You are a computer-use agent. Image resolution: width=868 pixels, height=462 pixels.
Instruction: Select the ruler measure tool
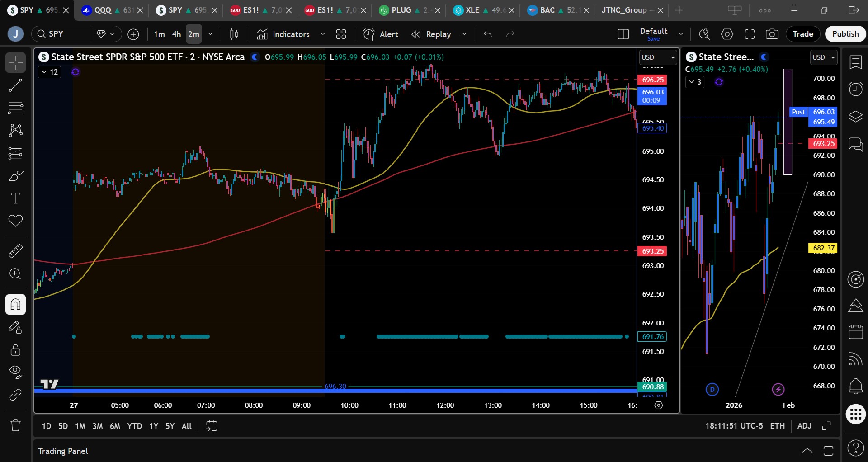click(x=15, y=251)
